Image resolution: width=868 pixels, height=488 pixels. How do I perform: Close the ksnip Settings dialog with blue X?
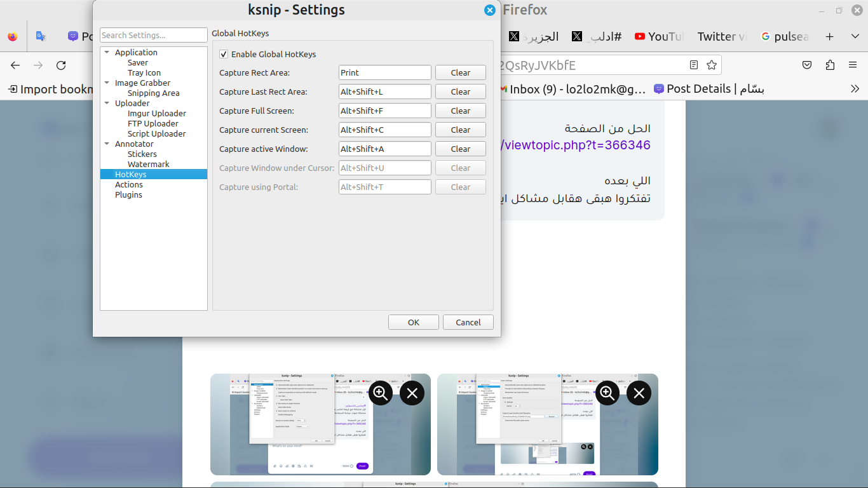[489, 10]
